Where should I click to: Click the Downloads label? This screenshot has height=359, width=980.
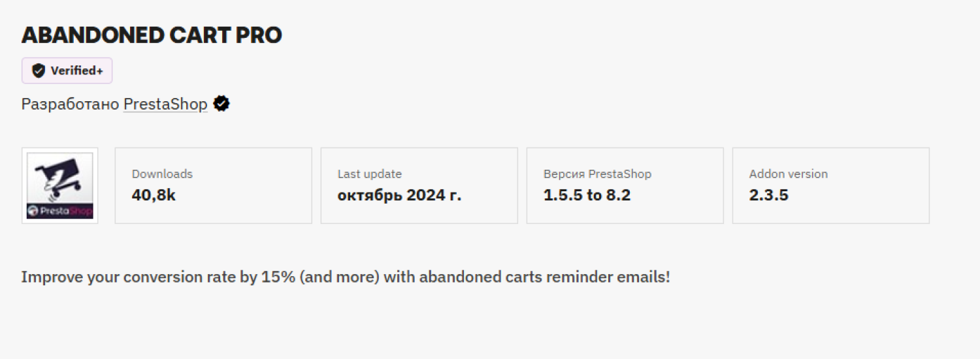162,174
